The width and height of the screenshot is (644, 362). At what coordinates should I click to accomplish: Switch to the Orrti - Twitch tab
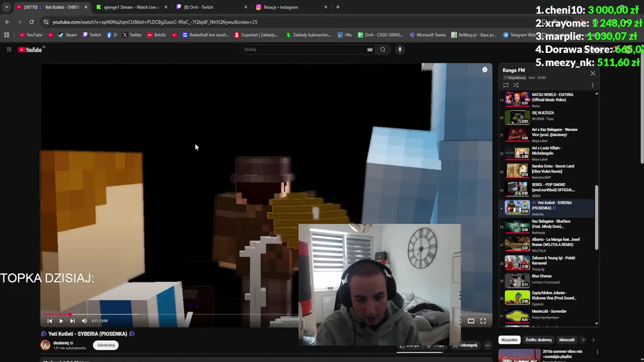click(211, 7)
